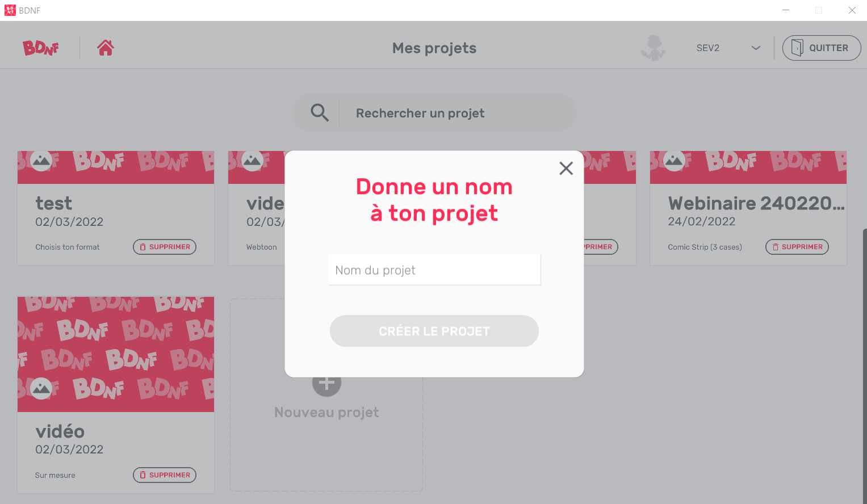This screenshot has height=504, width=867.
Task: Focus the Rechercher un projet field
Action: (434, 113)
